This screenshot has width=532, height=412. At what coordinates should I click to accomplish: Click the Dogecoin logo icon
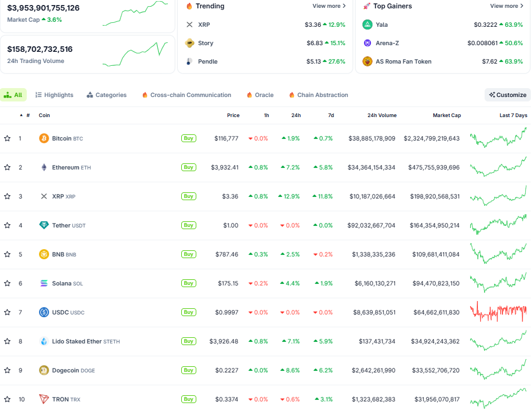(44, 370)
